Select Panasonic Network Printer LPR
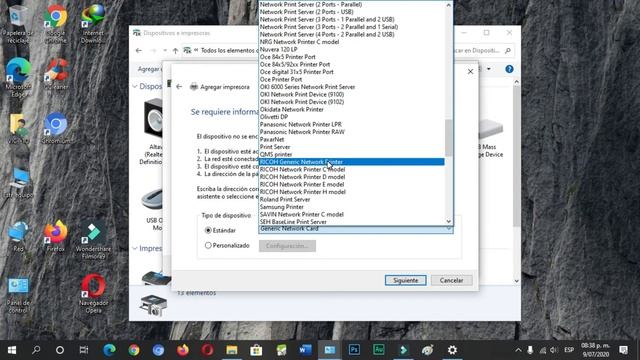This screenshot has height=360, width=640. tap(351, 124)
